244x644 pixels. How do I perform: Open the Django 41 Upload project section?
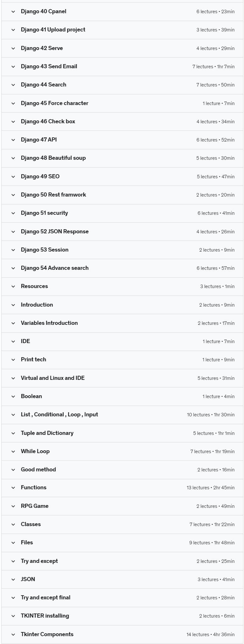tap(53, 30)
